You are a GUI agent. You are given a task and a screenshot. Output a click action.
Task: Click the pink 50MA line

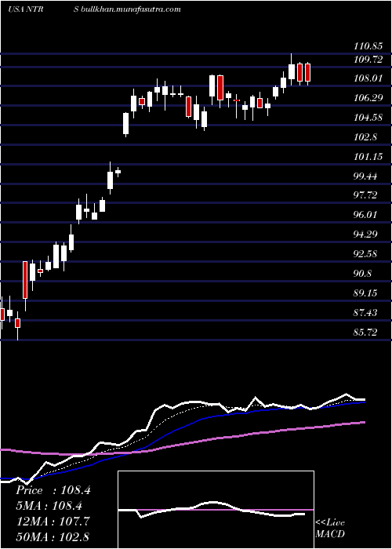[x=245, y=435]
